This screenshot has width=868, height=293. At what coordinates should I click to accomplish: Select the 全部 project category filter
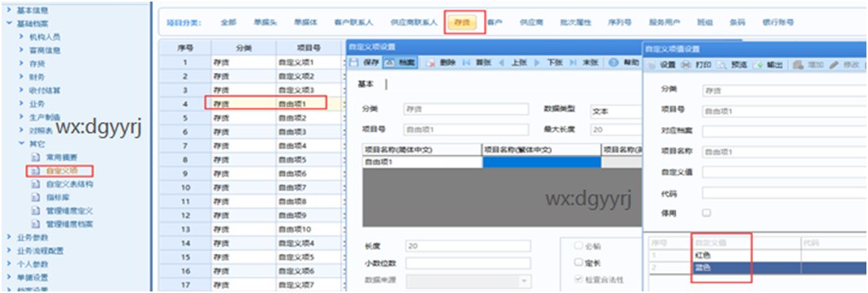coord(229,23)
